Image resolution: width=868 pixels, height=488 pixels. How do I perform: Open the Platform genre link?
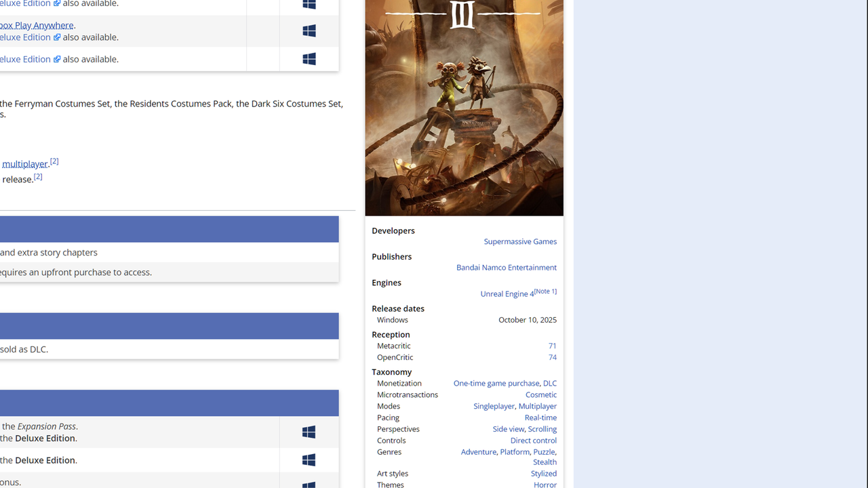[515, 452]
